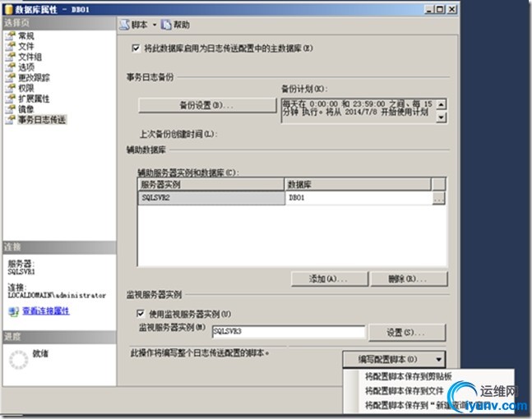This screenshot has width=532, height=419.
Task: Click the ellipsis button in DB01 row
Action: [x=439, y=198]
